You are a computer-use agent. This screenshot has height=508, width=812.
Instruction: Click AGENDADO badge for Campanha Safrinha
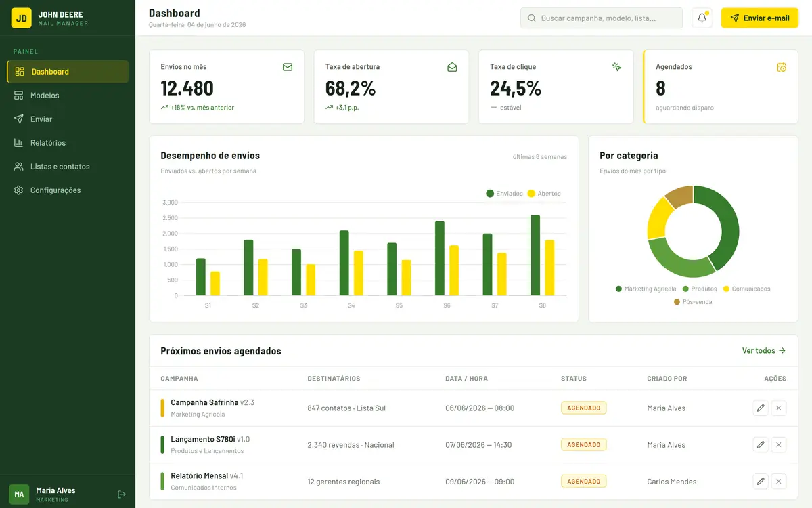click(x=584, y=408)
